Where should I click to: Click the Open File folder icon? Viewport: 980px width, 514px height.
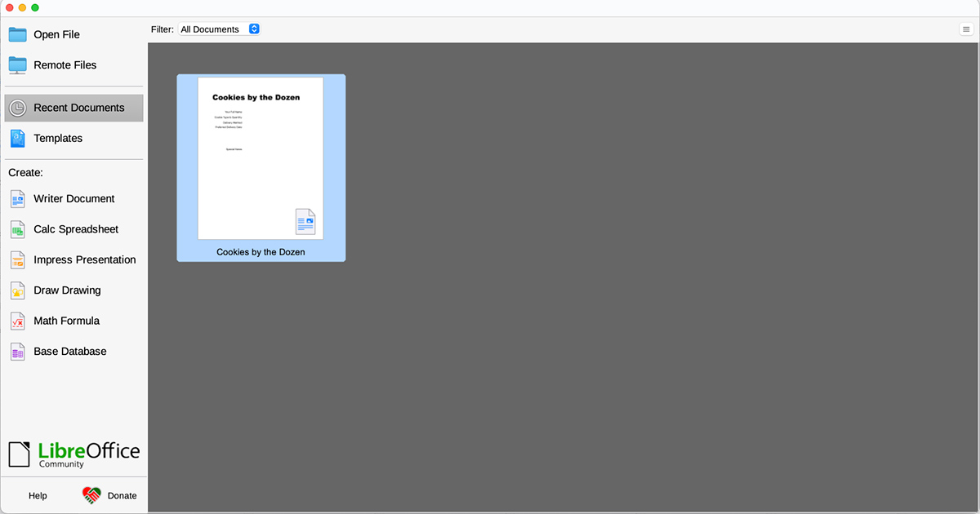pyautogui.click(x=17, y=33)
